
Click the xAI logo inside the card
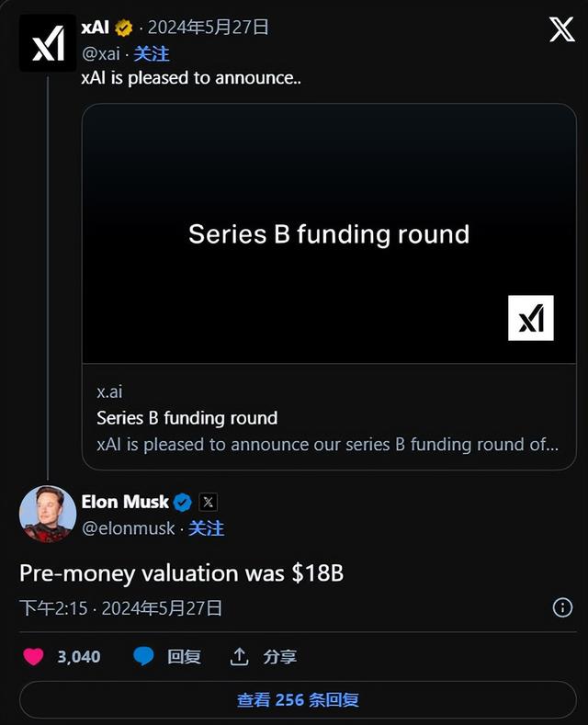531,318
